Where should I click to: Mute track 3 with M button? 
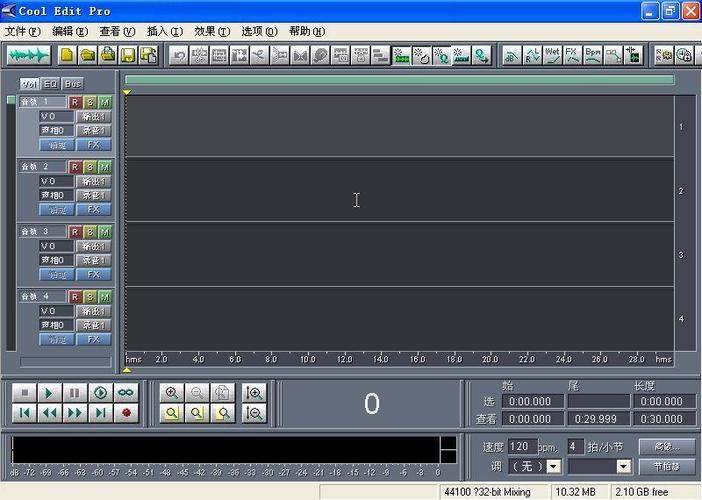click(105, 232)
